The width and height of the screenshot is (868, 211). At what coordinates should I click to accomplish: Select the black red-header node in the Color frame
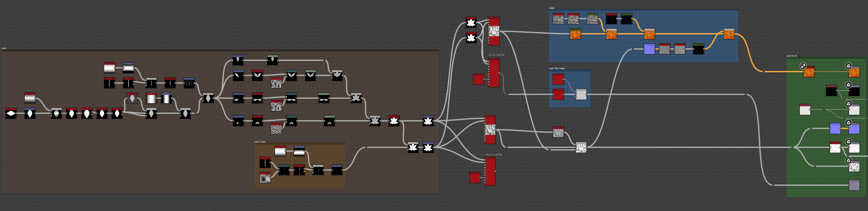tap(611, 19)
